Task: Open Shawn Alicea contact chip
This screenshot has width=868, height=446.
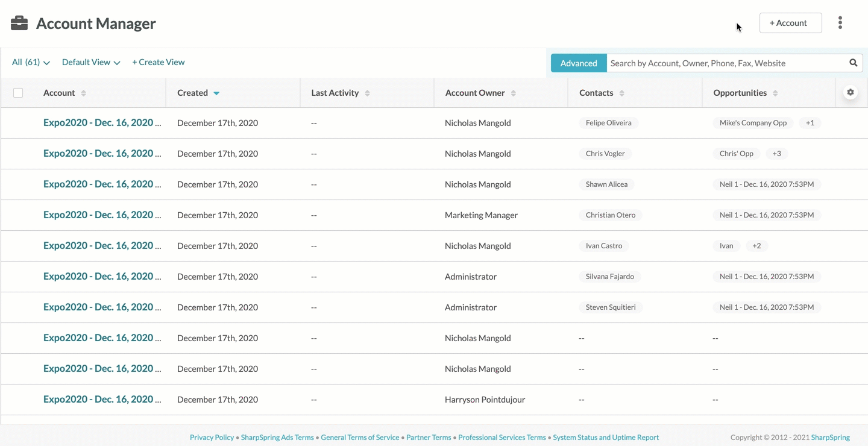Action: (606, 184)
